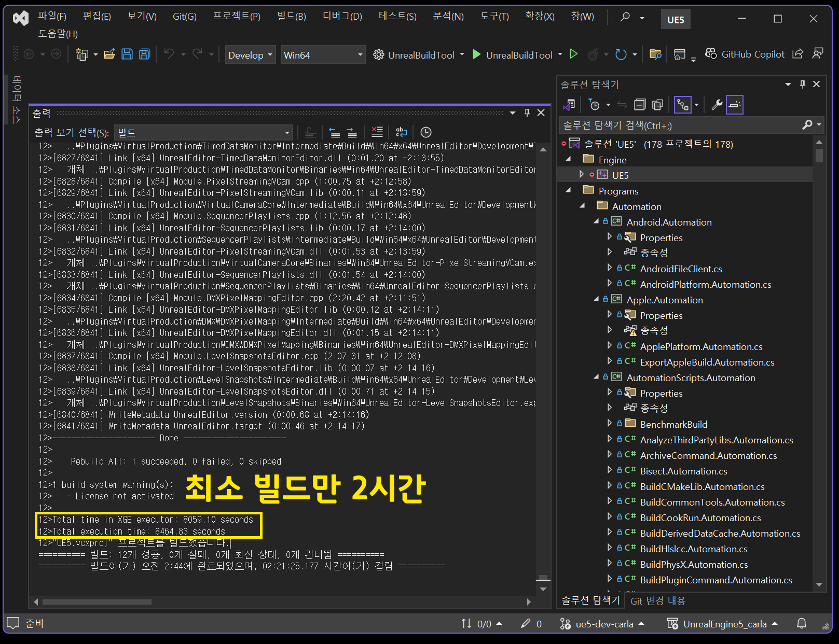Toggle word wrap in the Output window
This screenshot has width=839, height=644.
coord(402,132)
